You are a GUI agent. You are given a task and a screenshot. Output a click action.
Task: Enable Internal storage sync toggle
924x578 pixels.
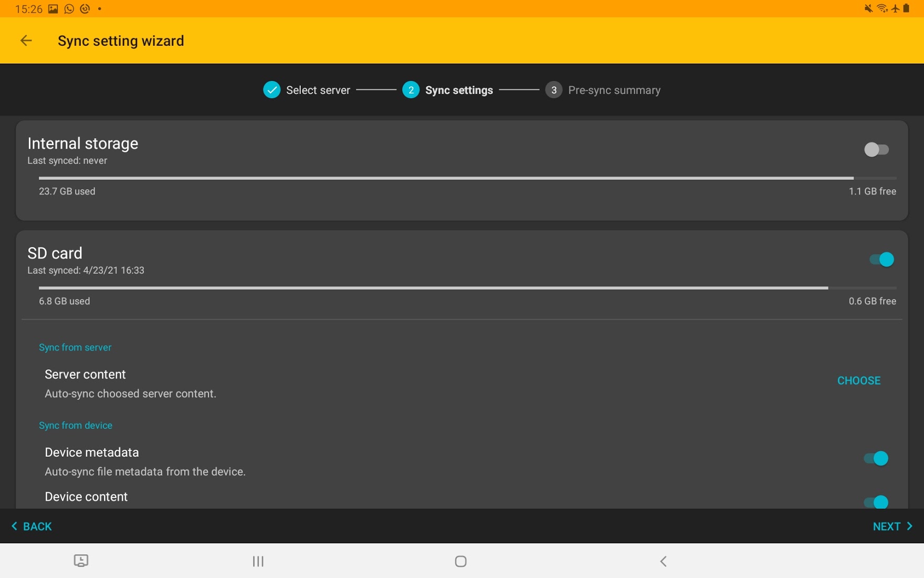(x=876, y=150)
